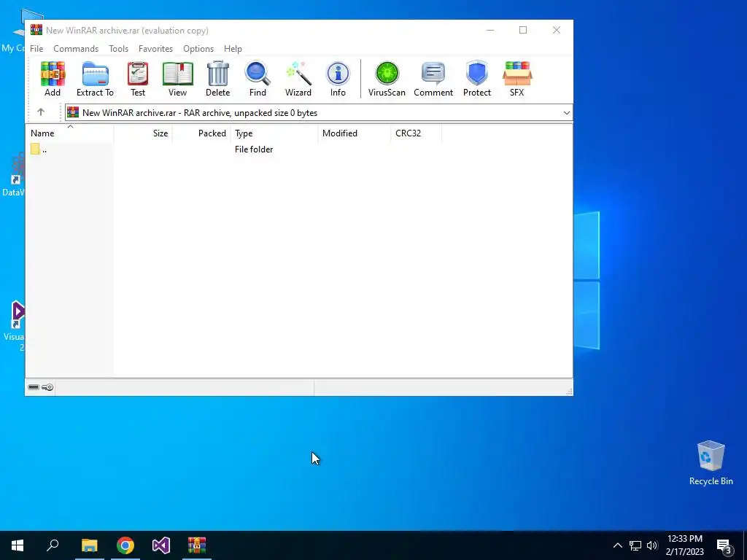This screenshot has width=747, height=560.
Task: Start VirusScan on the archive
Action: coord(387,79)
